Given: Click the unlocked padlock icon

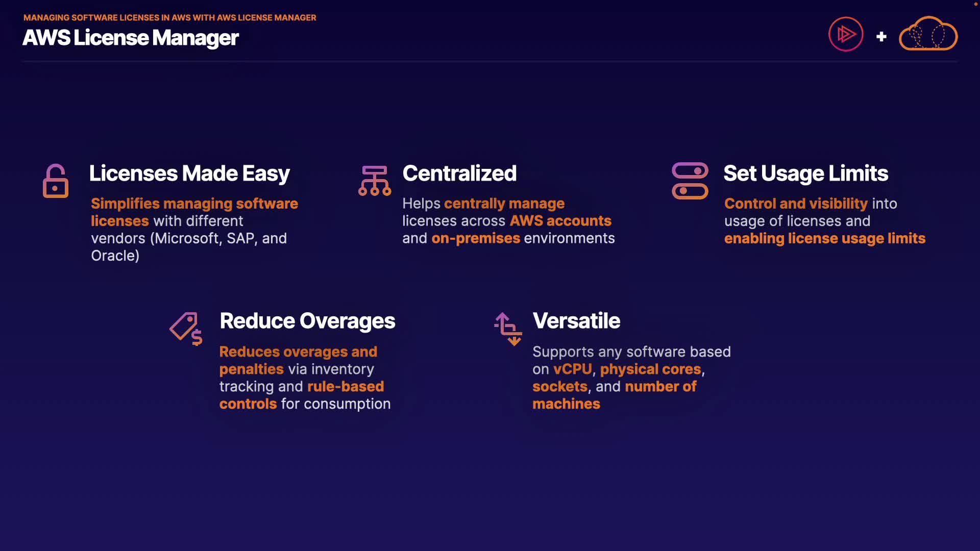Looking at the screenshot, I should tap(56, 181).
